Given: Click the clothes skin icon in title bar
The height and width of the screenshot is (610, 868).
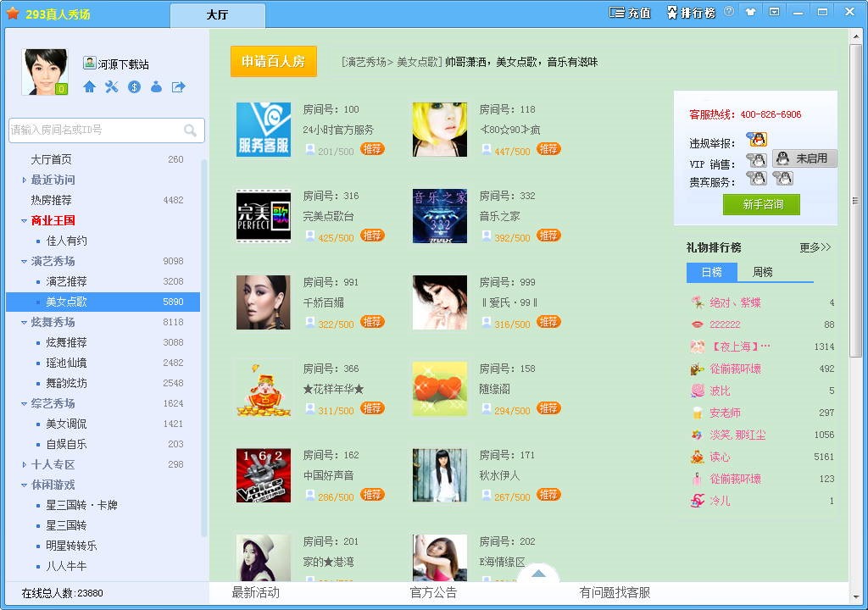Looking at the screenshot, I should coord(750,11).
